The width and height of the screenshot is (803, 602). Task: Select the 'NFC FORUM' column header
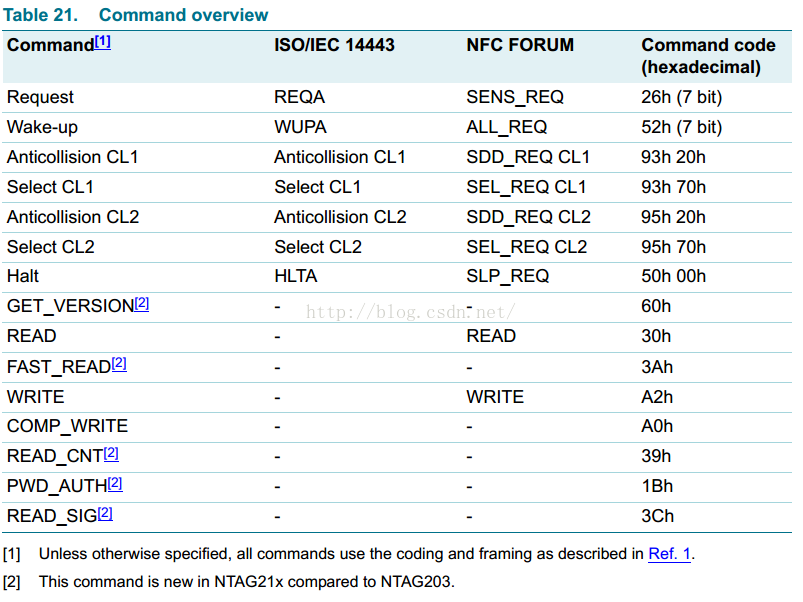520,45
